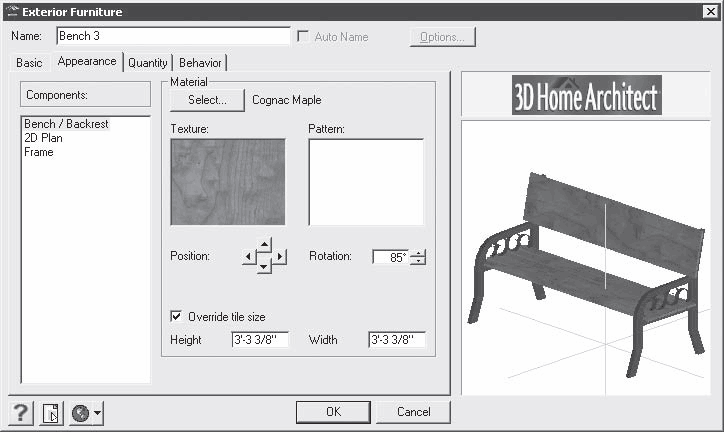
Task: Click the help question mark icon
Action: coord(22,412)
